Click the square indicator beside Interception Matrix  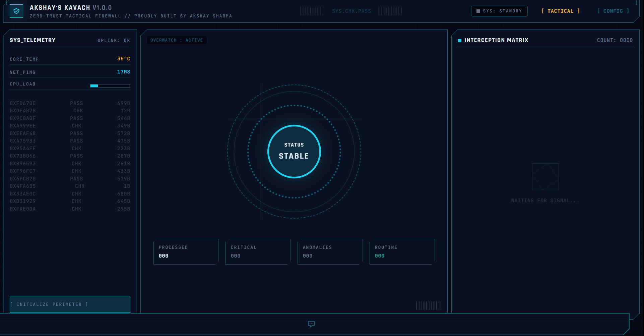[x=460, y=41]
